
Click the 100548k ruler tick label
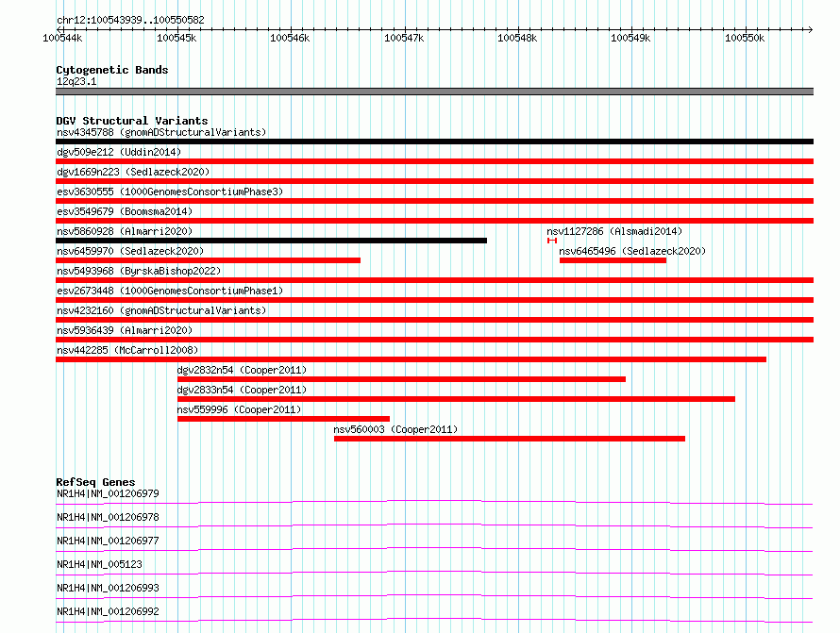click(517, 38)
